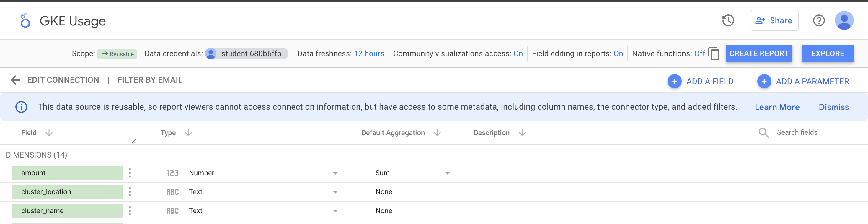Click the 123 number type icon for amount
Image resolution: width=868 pixels, height=224 pixels.
172,173
